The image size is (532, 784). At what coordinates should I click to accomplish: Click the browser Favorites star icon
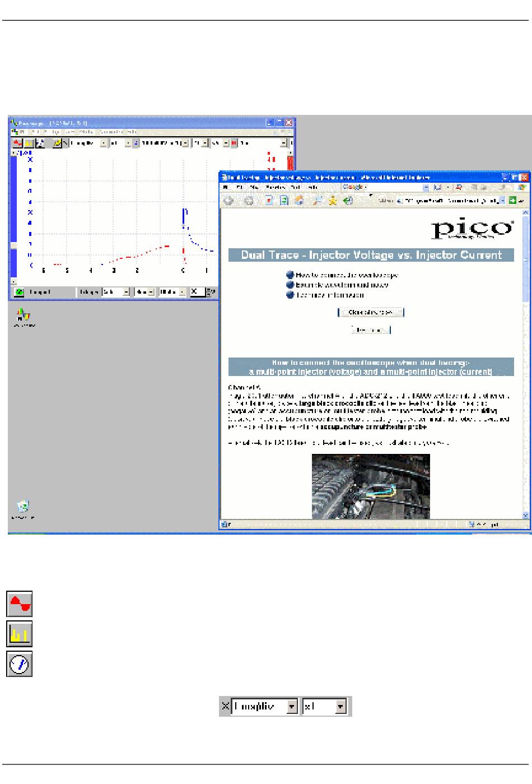click(333, 201)
